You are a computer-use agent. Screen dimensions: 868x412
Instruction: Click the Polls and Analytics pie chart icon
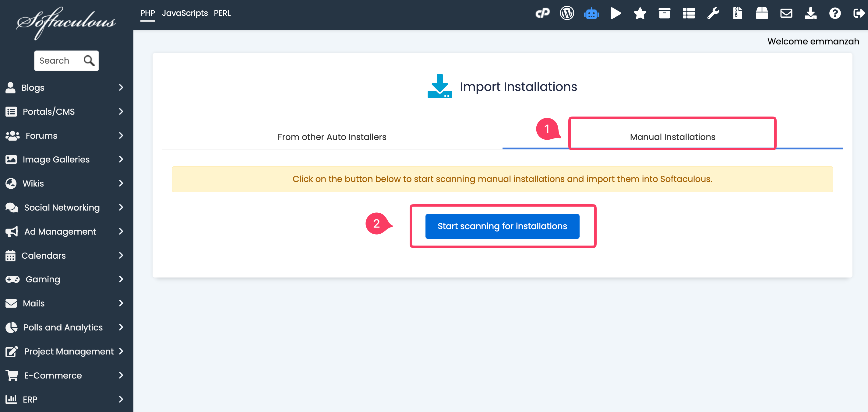pyautogui.click(x=12, y=327)
